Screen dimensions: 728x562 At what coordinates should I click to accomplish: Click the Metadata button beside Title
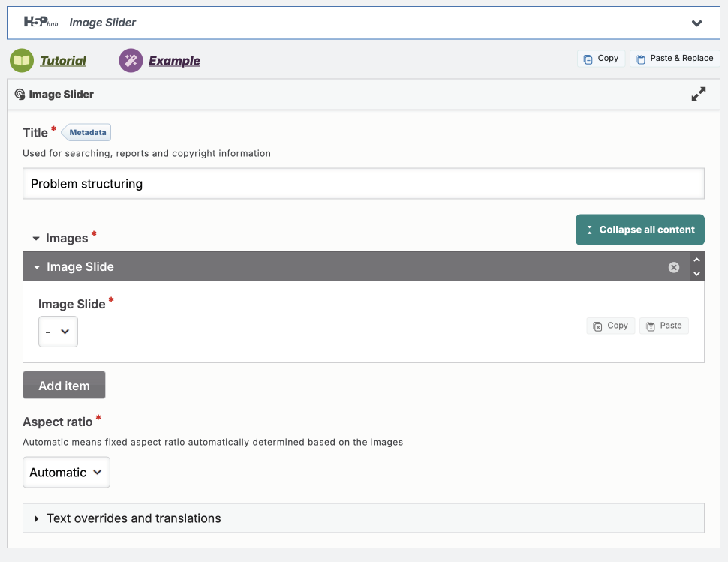tap(88, 133)
